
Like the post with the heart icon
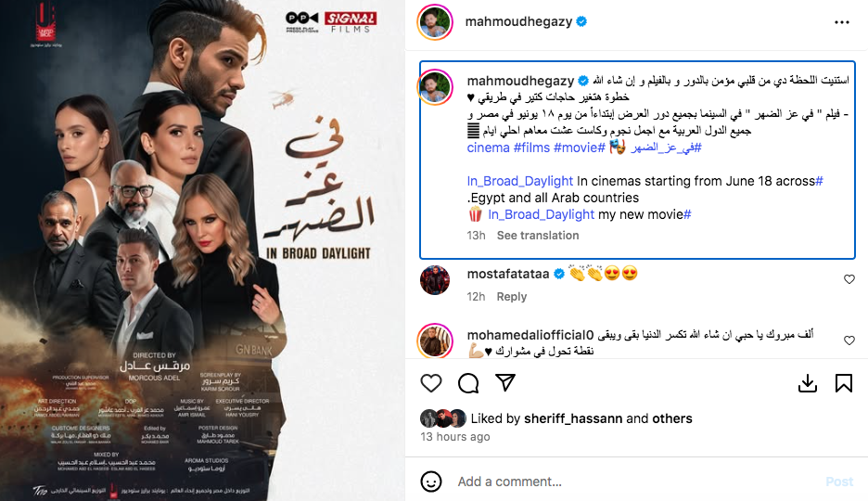[430, 383]
